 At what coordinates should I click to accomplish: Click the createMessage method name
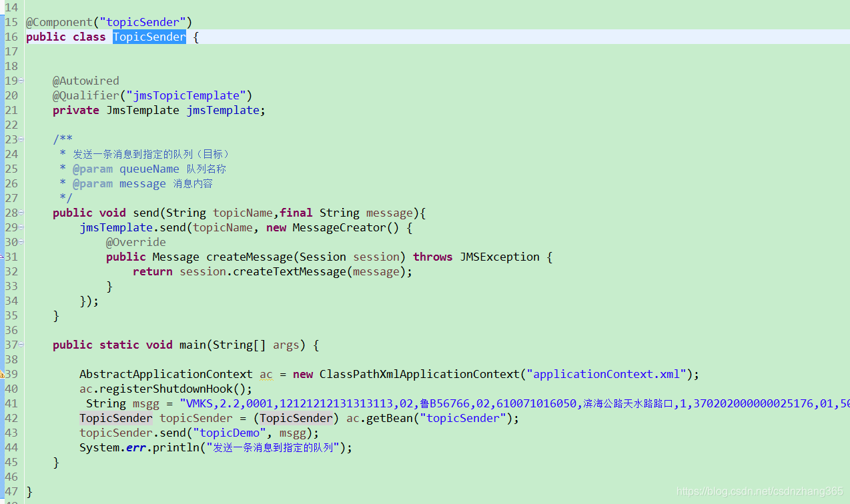[x=250, y=257]
